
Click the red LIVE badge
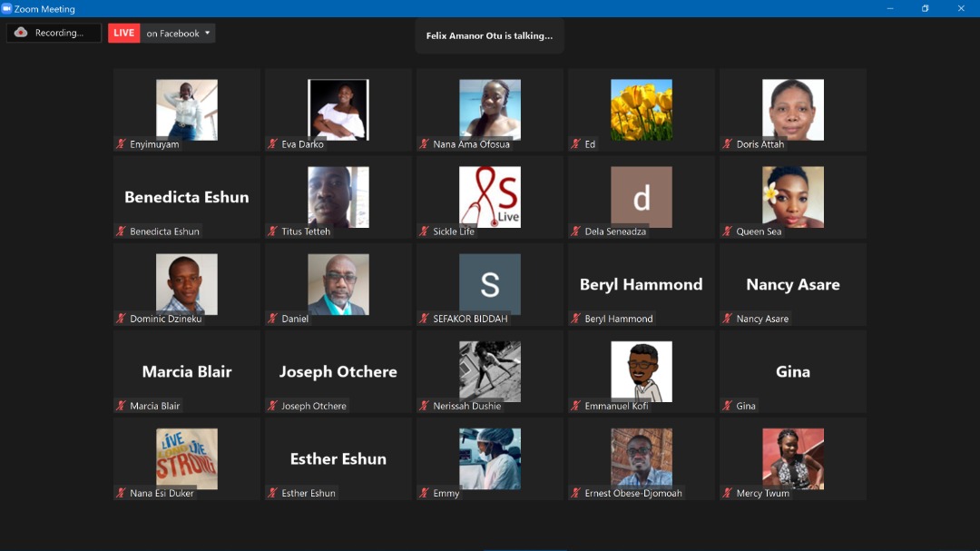click(123, 34)
